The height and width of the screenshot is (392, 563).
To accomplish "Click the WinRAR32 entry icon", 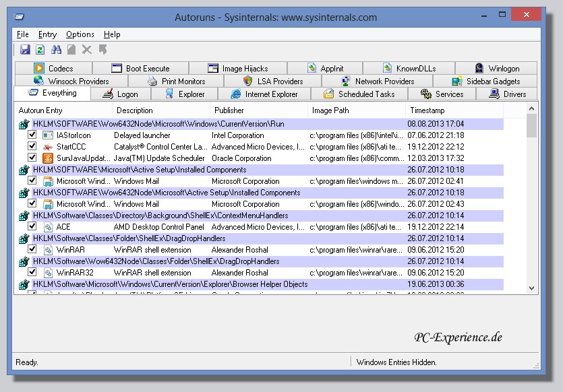I will (48, 273).
